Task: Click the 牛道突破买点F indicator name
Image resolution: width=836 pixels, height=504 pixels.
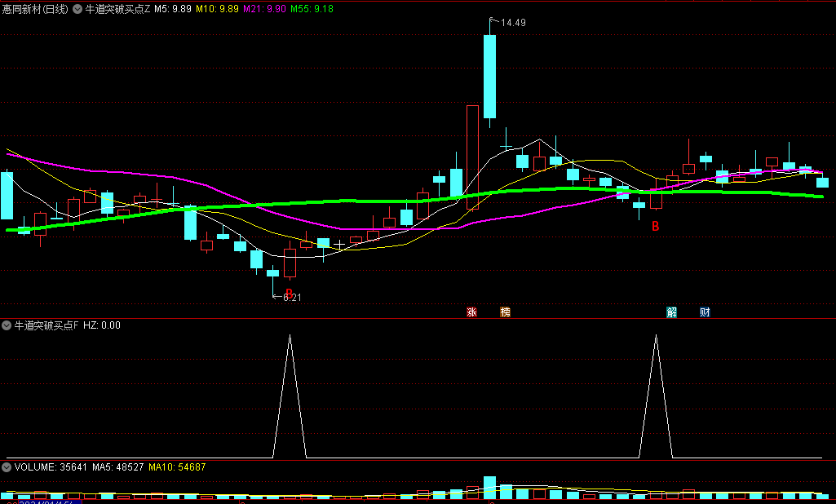Action: (x=46, y=325)
